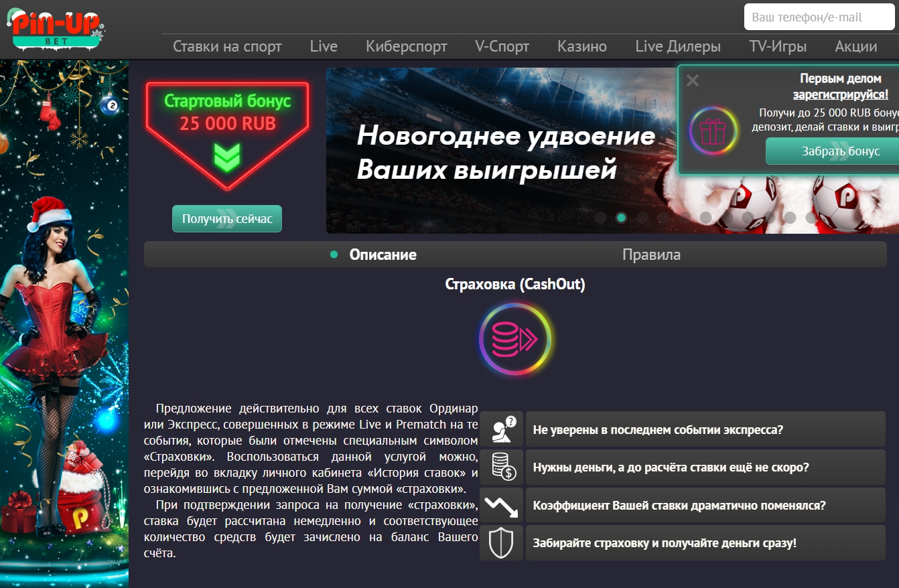Open Акции promotions page
899x588 pixels.
[x=856, y=47]
